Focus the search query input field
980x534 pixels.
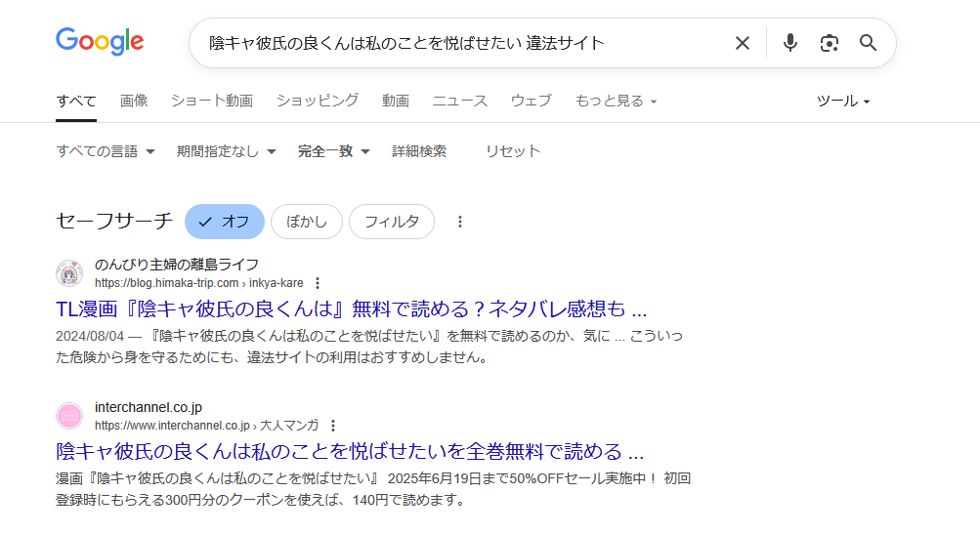pyautogui.click(x=462, y=43)
